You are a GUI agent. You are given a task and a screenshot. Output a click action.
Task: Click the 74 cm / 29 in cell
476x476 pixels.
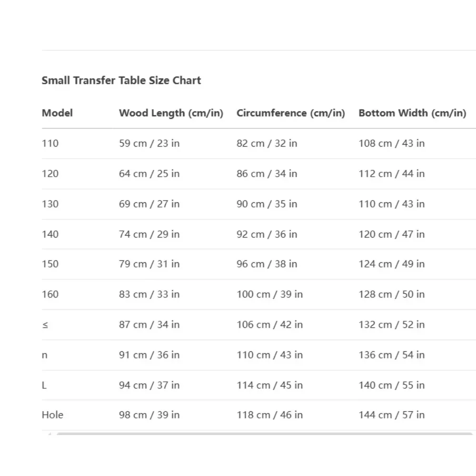[149, 234]
